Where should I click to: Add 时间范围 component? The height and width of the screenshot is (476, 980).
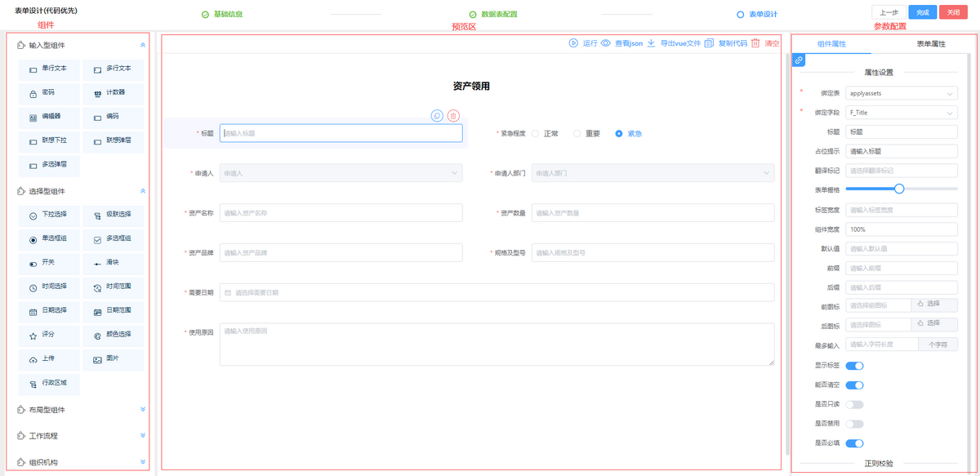tap(113, 287)
